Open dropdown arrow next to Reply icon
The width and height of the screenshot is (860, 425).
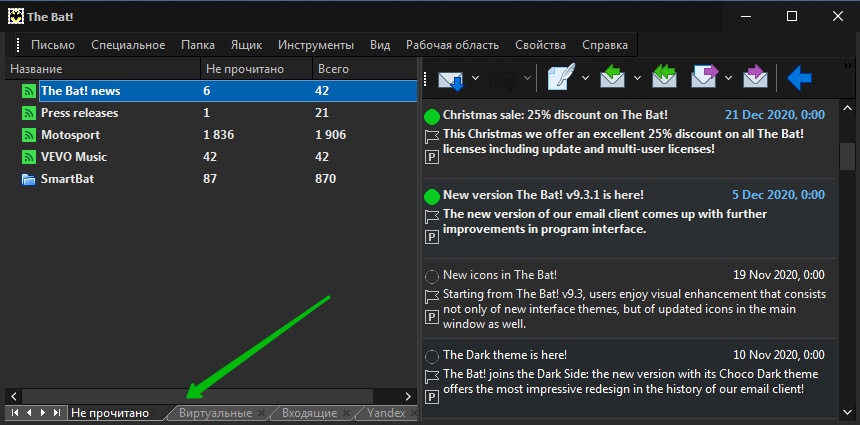point(637,78)
